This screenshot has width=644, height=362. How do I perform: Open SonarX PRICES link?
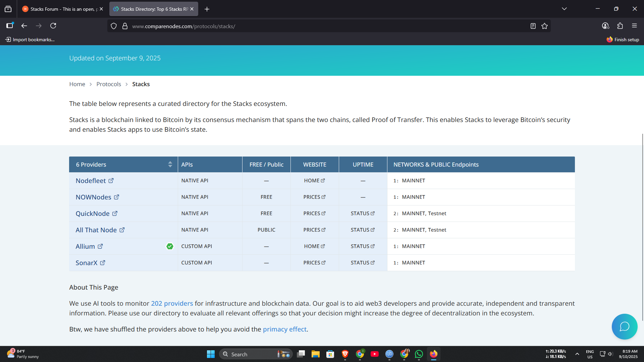coord(314,263)
